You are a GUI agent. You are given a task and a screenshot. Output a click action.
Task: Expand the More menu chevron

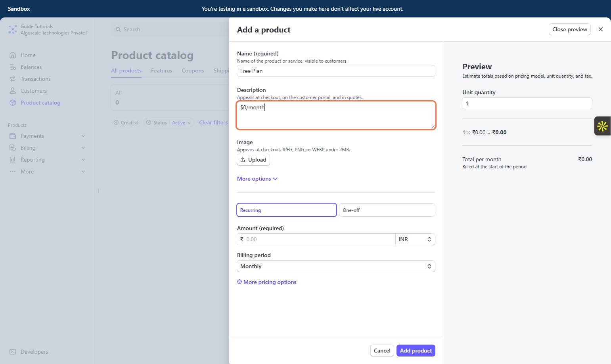point(83,172)
